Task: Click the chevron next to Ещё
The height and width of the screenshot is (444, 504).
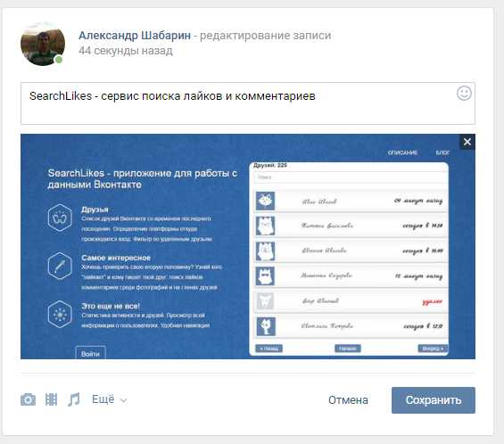Action: 123,400
